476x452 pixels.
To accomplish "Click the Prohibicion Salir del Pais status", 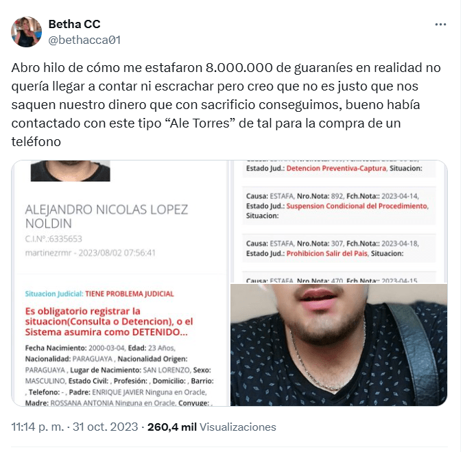I will coord(326,253).
